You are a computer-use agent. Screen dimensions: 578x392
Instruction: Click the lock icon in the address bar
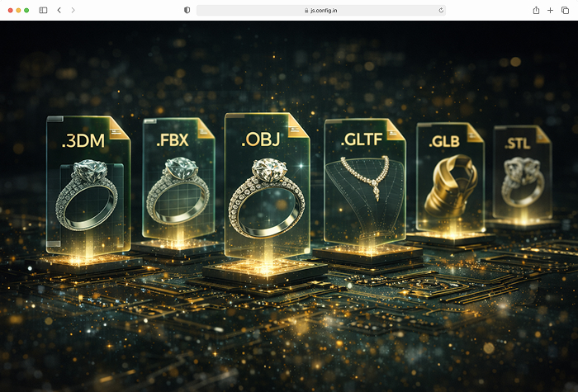tap(306, 10)
